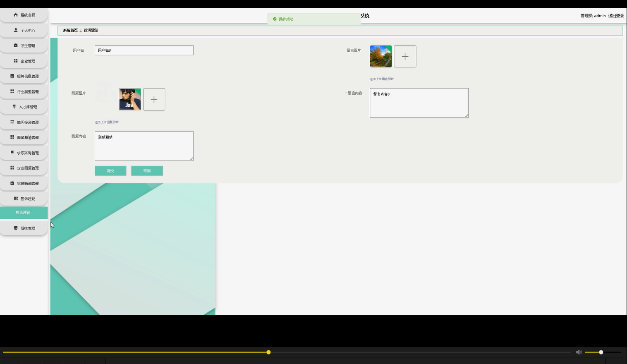Image resolution: width=627 pixels, height=364 pixels.
Task: Click the 用户名 input containing 用户名8
Action: point(144,50)
